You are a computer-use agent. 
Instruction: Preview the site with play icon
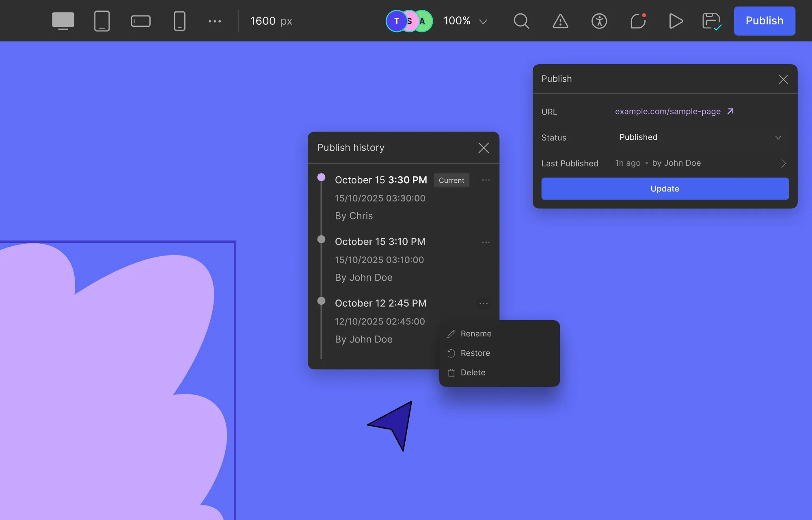click(676, 21)
